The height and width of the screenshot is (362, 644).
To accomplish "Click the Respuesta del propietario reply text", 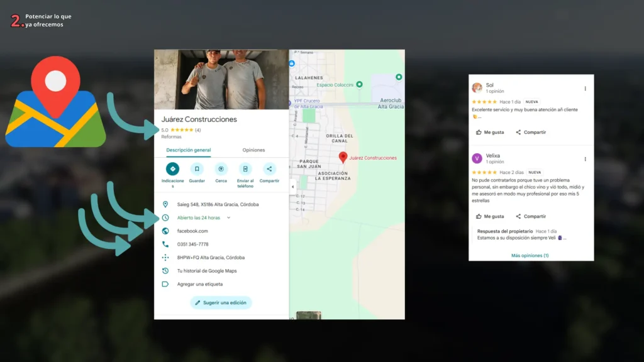I will pyautogui.click(x=505, y=231).
